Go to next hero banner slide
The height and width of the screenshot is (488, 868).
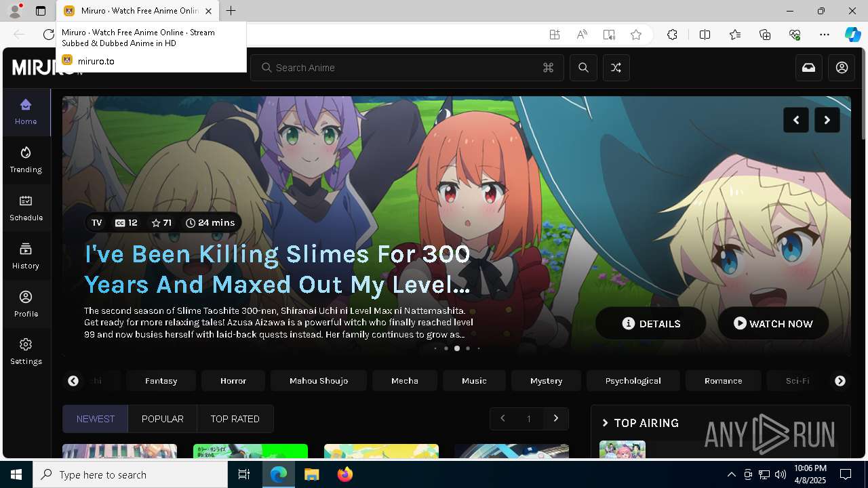[827, 120]
